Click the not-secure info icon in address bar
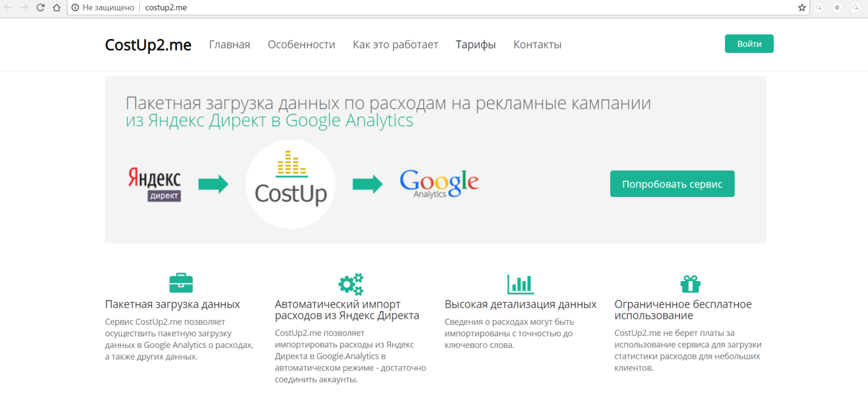The image size is (868, 413). (75, 8)
